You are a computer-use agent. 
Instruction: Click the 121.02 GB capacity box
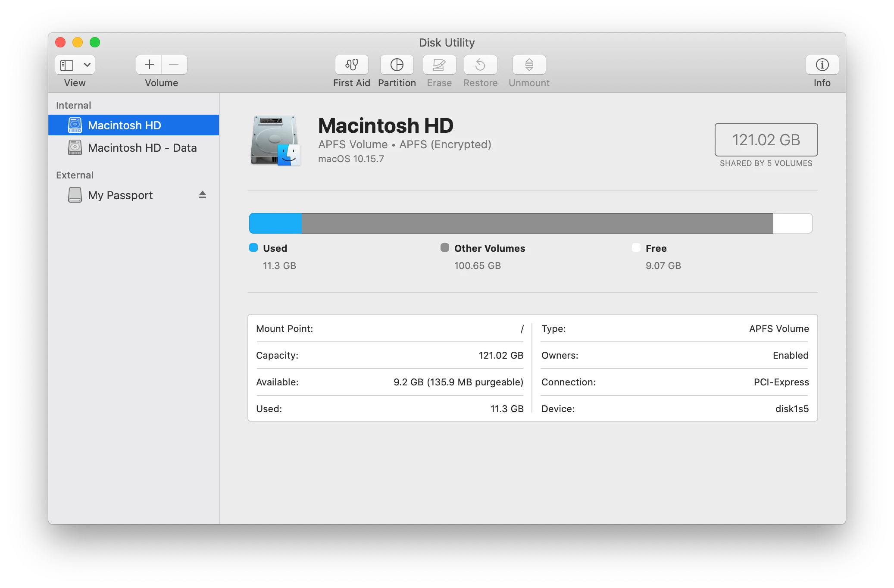766,140
